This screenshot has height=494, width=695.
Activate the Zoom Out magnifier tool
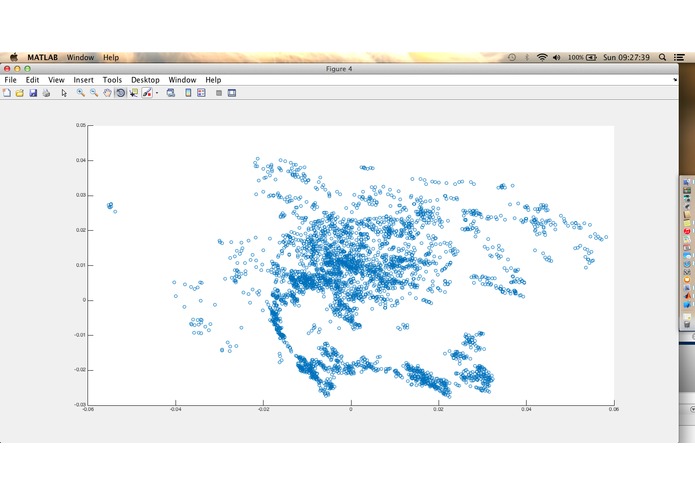tap(94, 93)
